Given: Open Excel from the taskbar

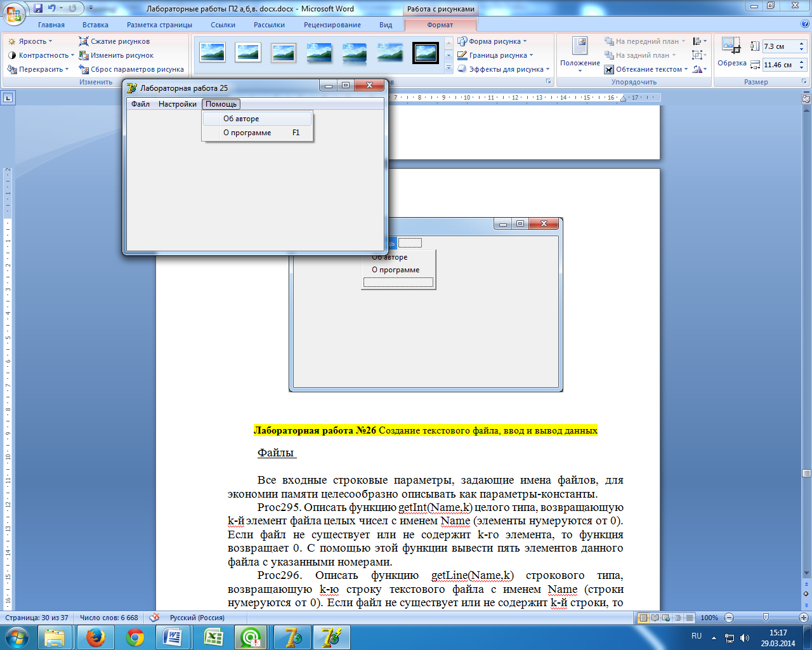Looking at the screenshot, I should (x=213, y=637).
